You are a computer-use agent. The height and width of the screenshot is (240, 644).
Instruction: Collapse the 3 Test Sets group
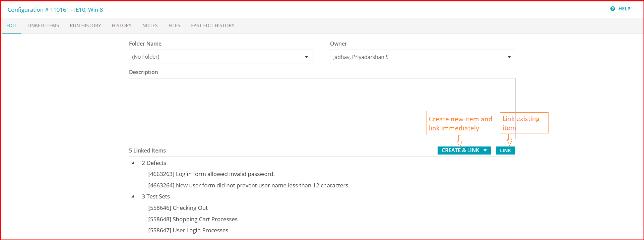133,196
